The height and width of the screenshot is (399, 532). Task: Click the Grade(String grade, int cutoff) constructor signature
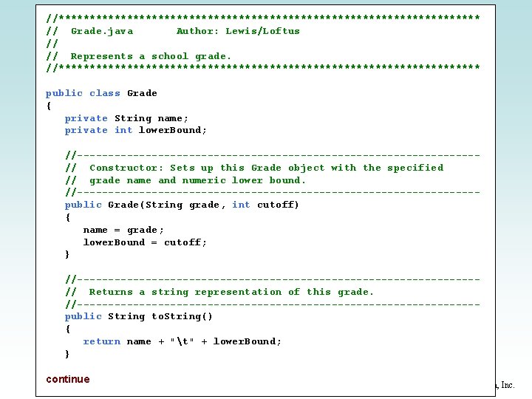pos(182,205)
